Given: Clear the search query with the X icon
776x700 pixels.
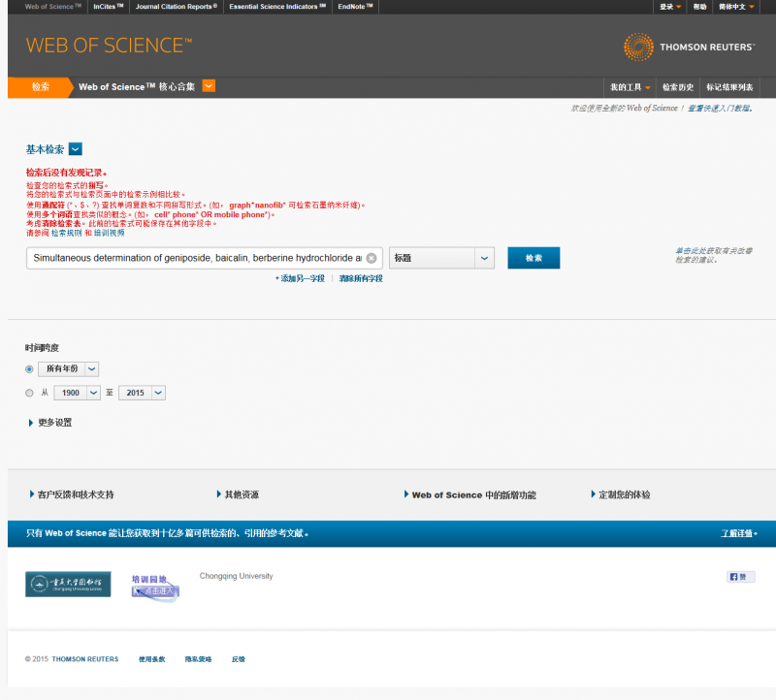Looking at the screenshot, I should click(x=372, y=258).
